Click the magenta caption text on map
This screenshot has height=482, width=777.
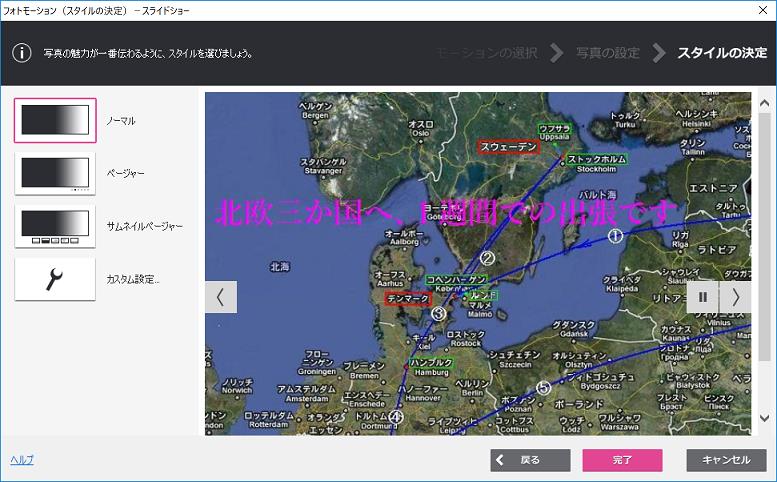[x=446, y=213]
